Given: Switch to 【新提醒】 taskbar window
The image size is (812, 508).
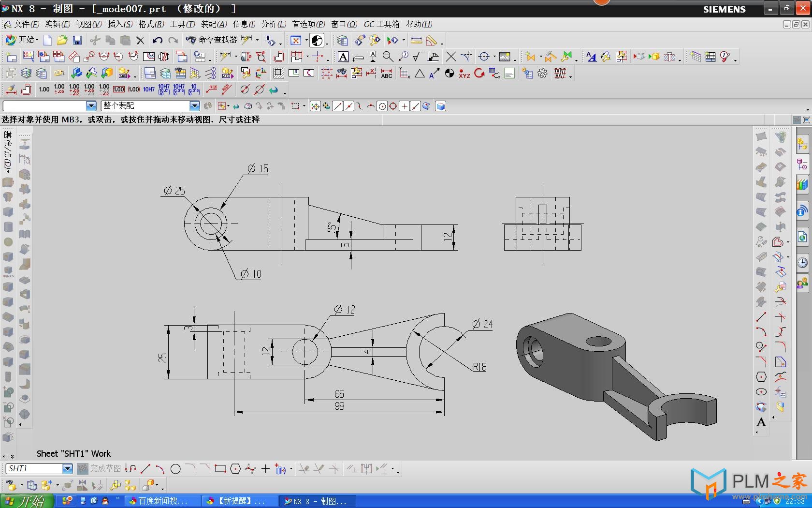Looking at the screenshot, I should [240, 501].
